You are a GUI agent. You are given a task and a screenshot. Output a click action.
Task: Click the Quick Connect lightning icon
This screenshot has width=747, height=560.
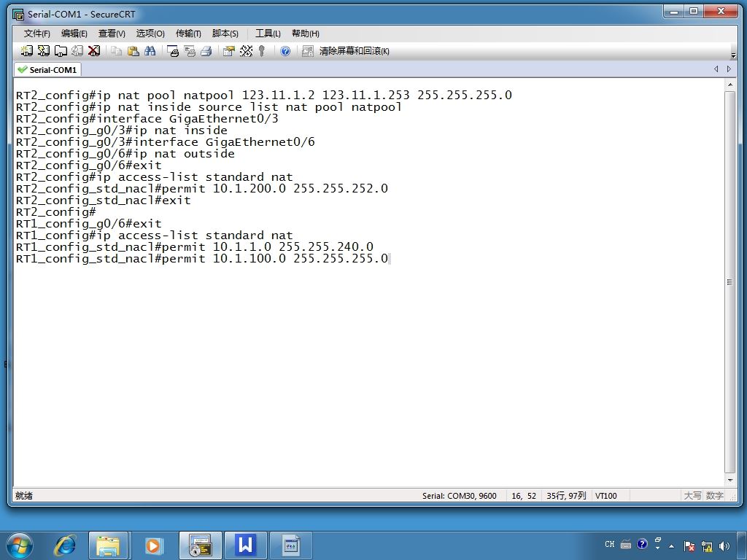(x=44, y=50)
